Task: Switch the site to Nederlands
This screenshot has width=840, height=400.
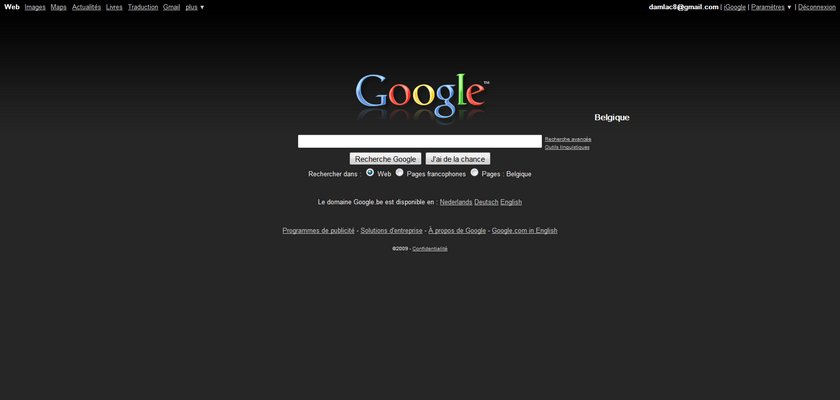Action: [456, 202]
